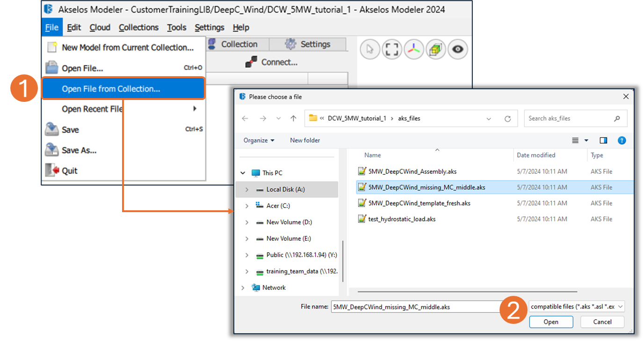Open compatible files type dropdown
This screenshot has width=644, height=343.
pyautogui.click(x=577, y=307)
